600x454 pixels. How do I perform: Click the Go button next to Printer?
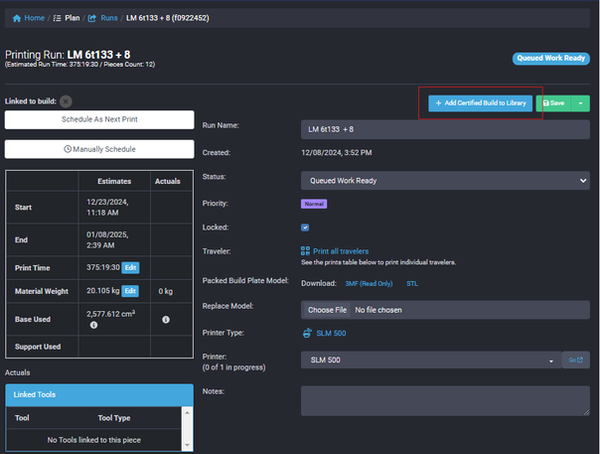click(x=576, y=360)
